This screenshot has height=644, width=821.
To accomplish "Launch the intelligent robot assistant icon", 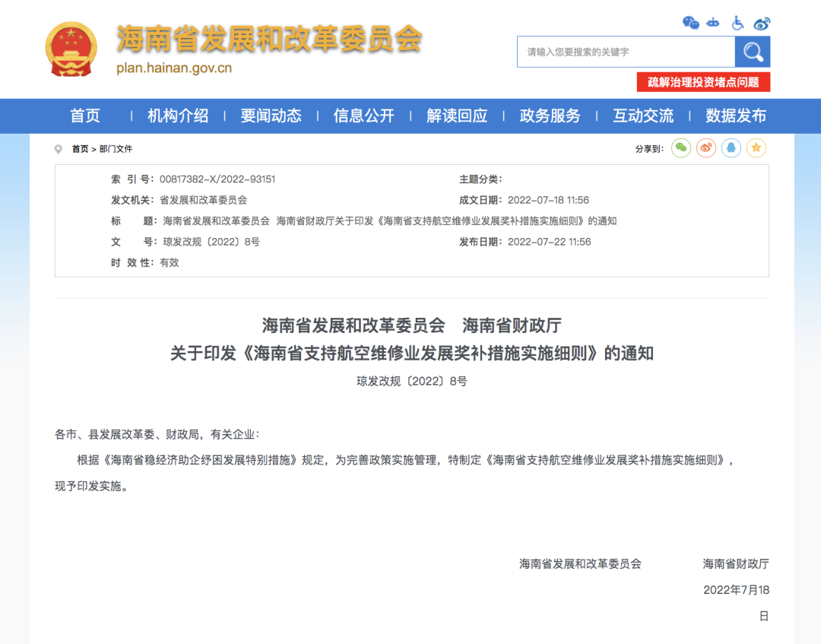I will [x=713, y=23].
